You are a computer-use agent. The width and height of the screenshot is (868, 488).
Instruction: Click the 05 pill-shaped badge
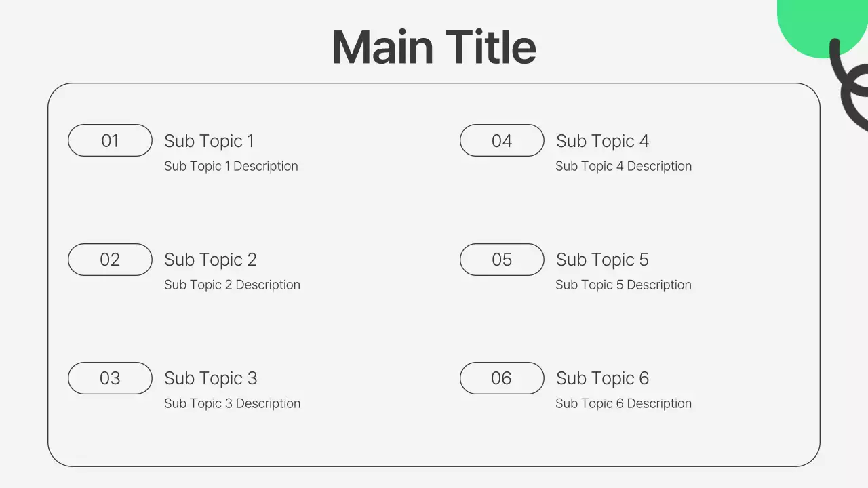(502, 260)
